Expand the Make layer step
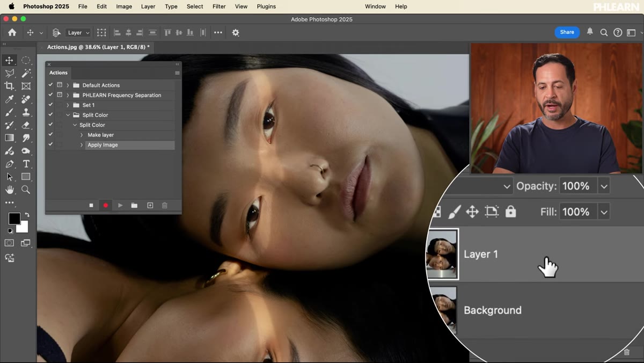Image resolution: width=644 pixels, height=363 pixels. click(x=82, y=135)
